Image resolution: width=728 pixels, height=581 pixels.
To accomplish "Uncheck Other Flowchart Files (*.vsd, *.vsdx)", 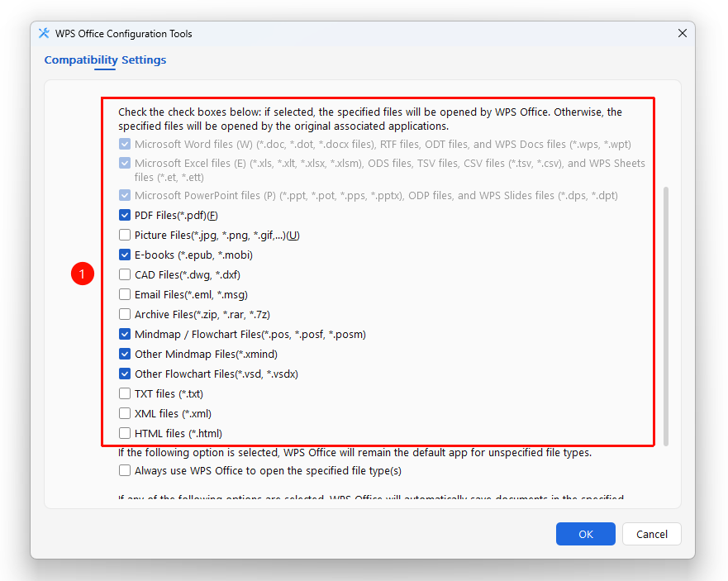I will point(125,374).
